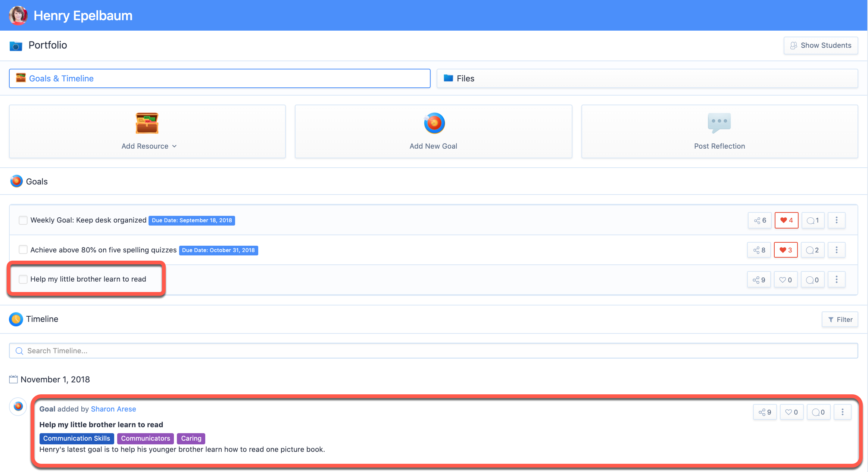Click the Henry Epelbaum header name
This screenshot has height=472, width=868.
tap(83, 16)
